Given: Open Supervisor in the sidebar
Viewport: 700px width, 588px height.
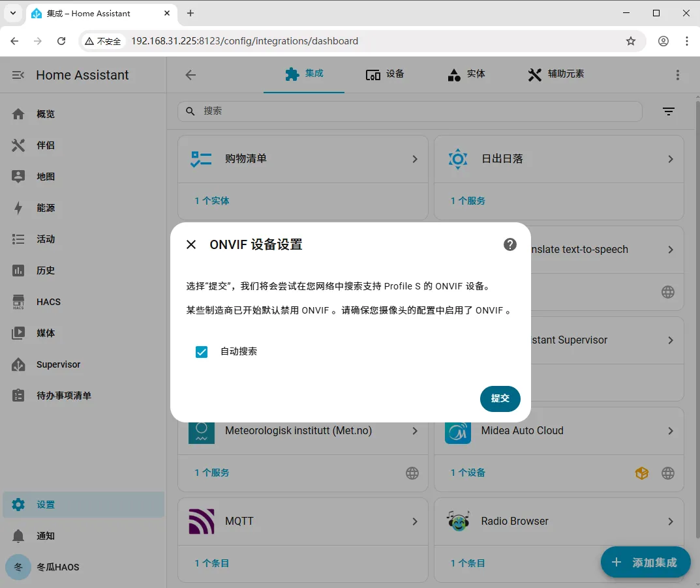Looking at the screenshot, I should [83, 364].
